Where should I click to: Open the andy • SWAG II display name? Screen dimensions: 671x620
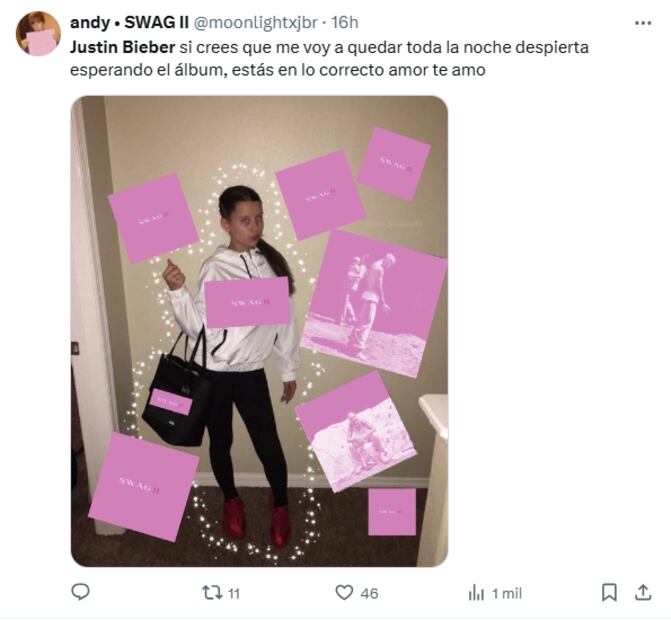[129, 23]
